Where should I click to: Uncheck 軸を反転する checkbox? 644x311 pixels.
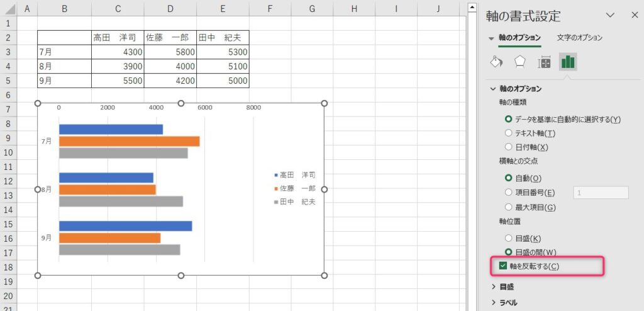tap(502, 266)
